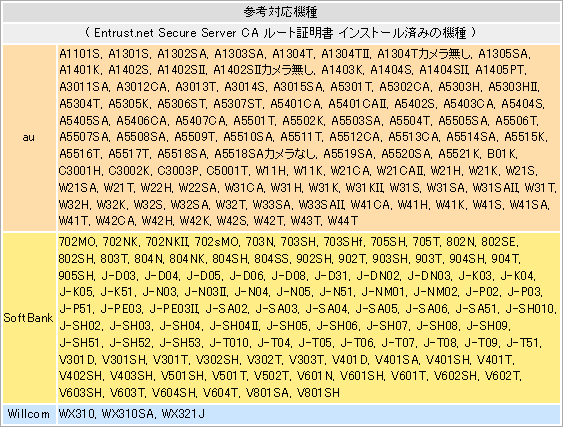
Task: Select model 802SH
Action: point(76,259)
